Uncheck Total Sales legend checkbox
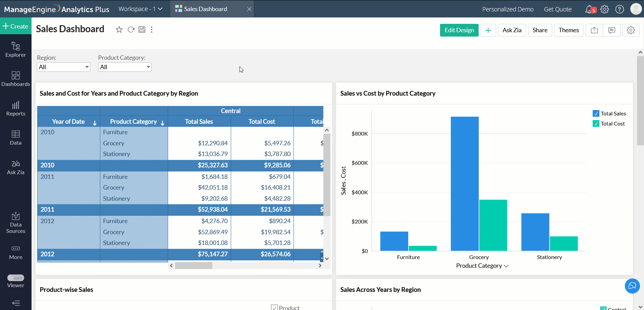 (596, 114)
